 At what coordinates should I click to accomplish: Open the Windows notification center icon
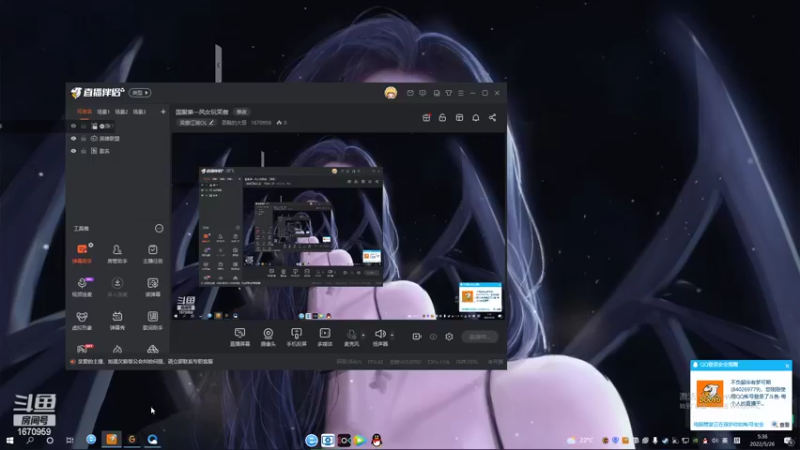788,441
